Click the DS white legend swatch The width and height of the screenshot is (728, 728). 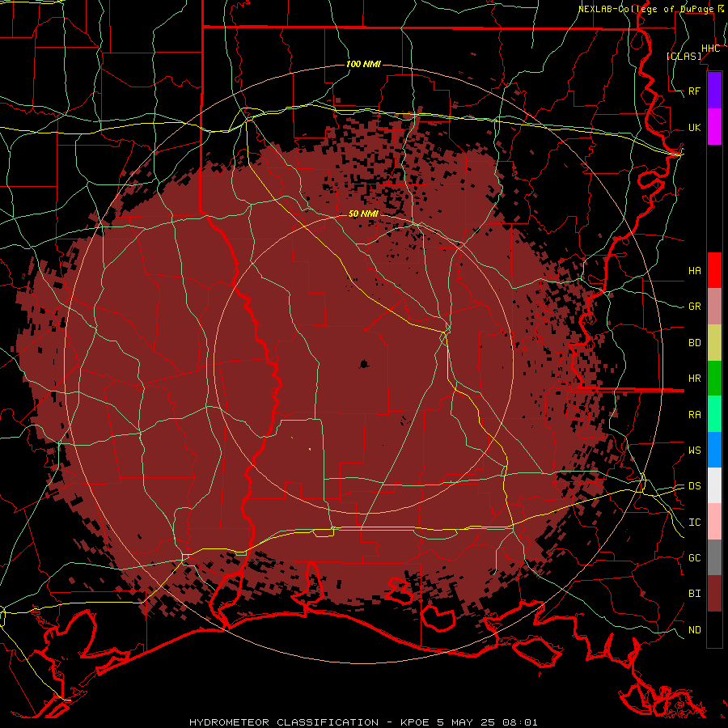click(x=714, y=485)
